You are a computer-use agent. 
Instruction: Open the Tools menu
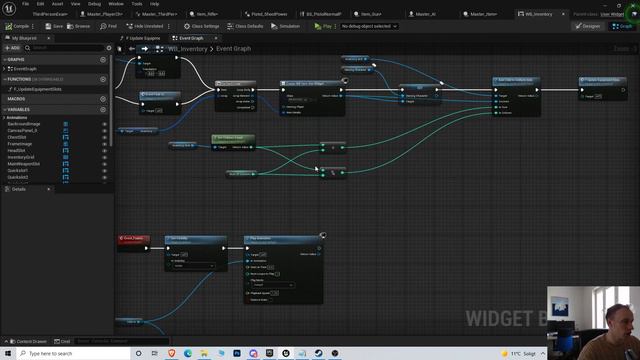point(137,4)
